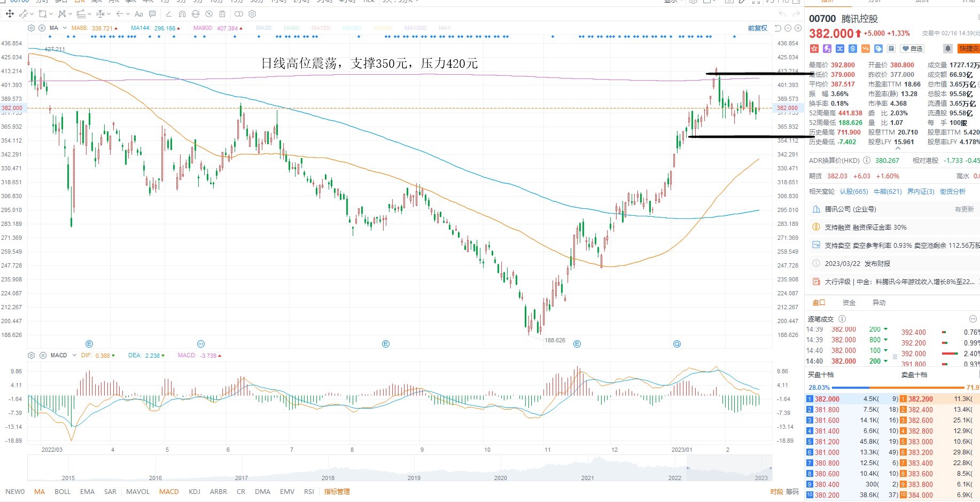Image resolution: width=980 pixels, height=502 pixels.
Task: Open dropdown next to arrow tool
Action: point(128,14)
